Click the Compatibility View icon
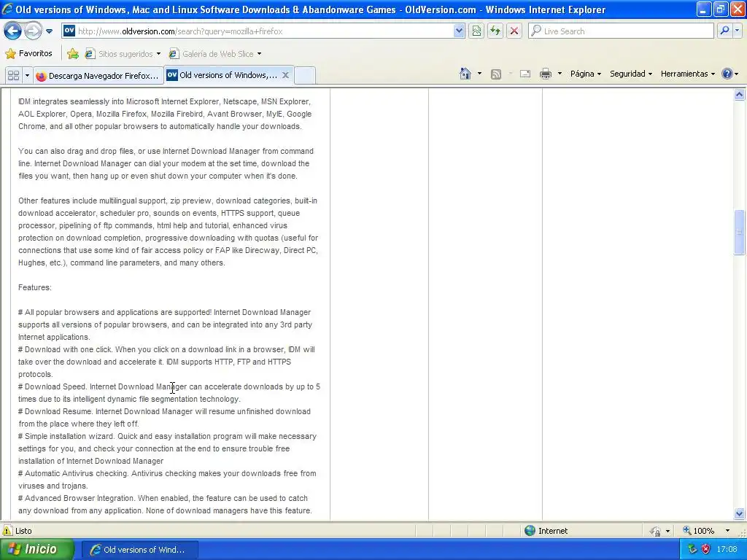747x560 pixels. point(476,31)
